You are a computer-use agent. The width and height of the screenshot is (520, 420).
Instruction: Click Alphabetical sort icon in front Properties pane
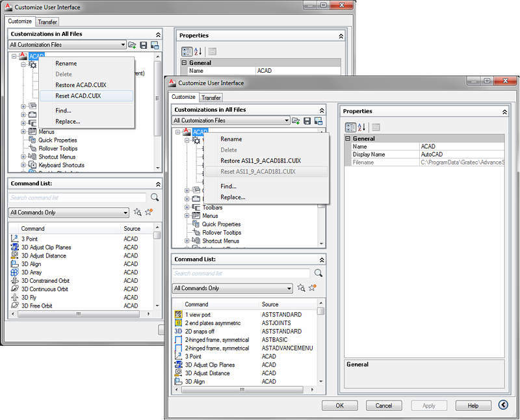coord(362,127)
